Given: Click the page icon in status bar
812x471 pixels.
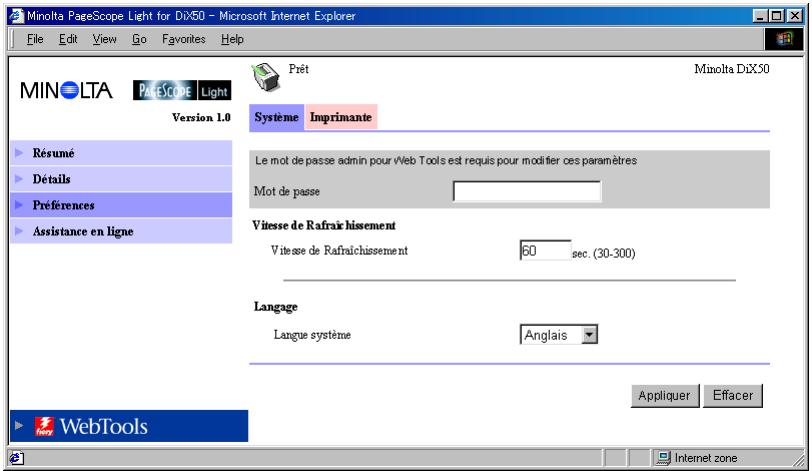Looking at the screenshot, I should 17,458.
